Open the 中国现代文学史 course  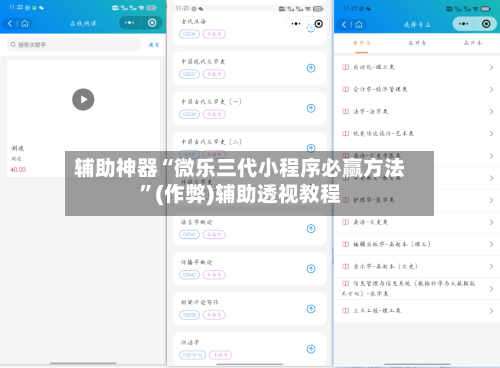[249, 68]
